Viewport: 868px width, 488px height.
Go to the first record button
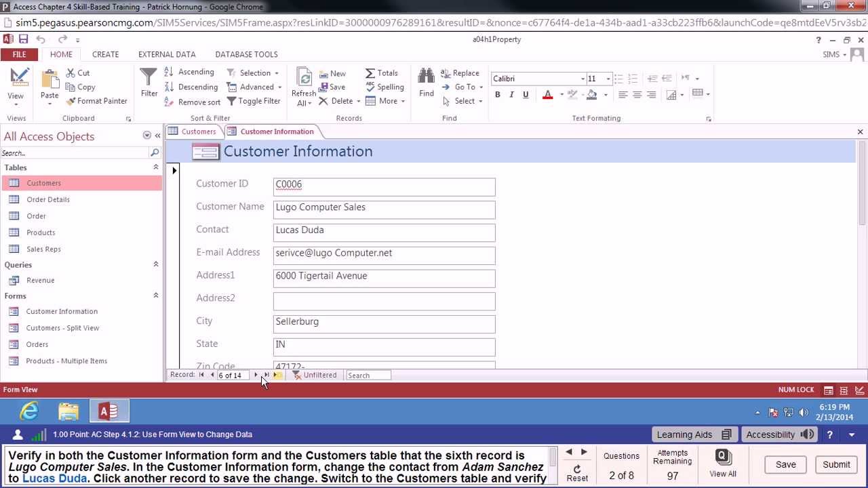[201, 375]
